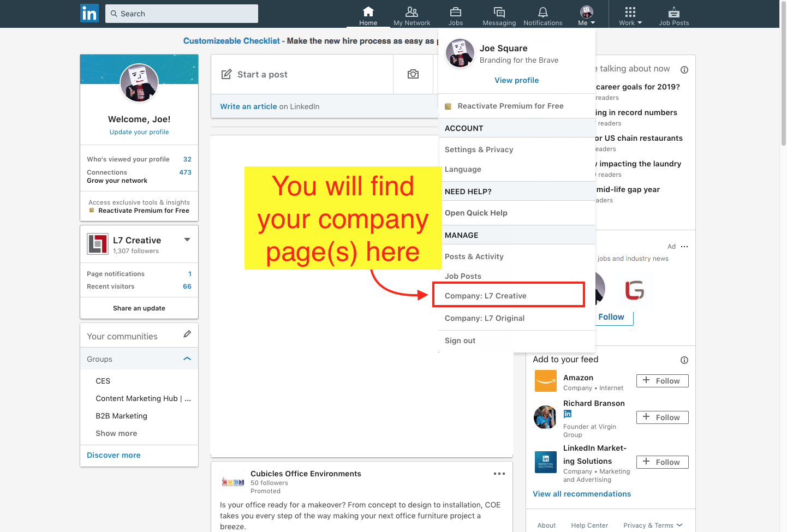Image resolution: width=787 pixels, height=532 pixels.
Task: Click Update your profile link
Action: 139,132
